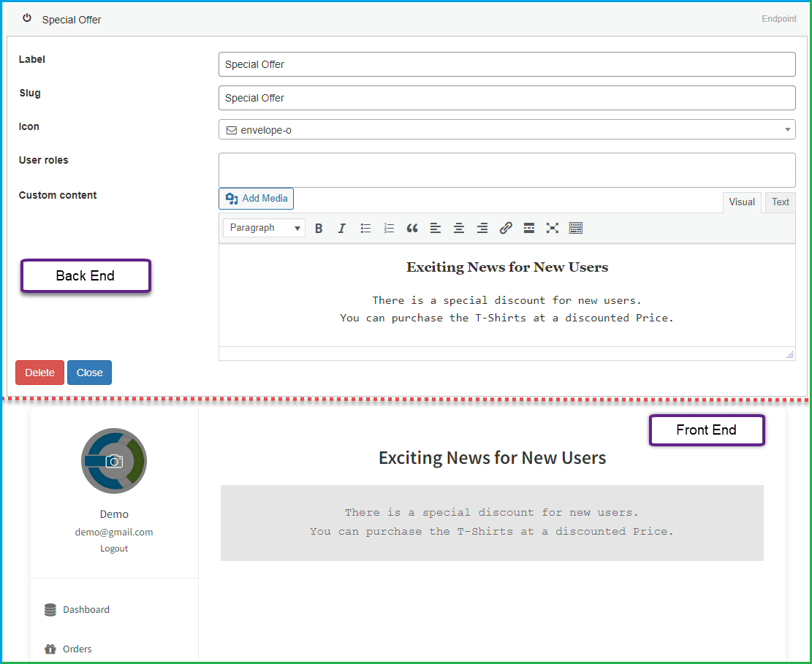Apply italic formatting in the editor
This screenshot has height=664, width=812.
click(342, 228)
